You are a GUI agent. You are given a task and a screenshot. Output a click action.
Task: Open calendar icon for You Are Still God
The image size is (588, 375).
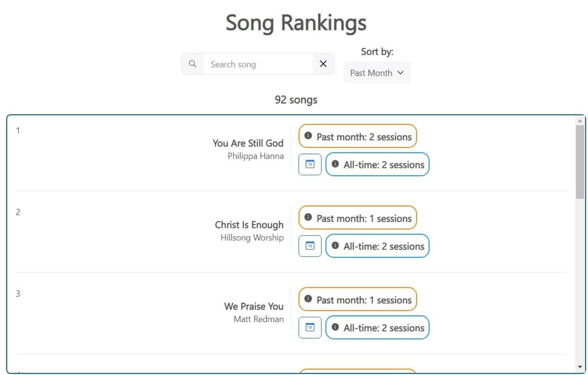pos(310,164)
